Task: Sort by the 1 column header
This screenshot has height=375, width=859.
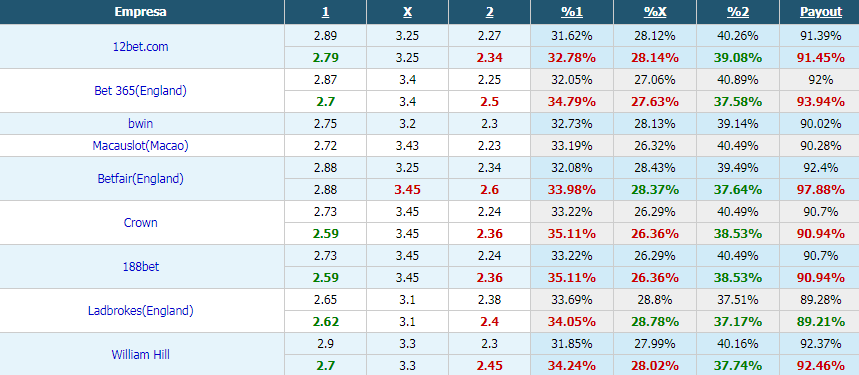Action: click(325, 12)
